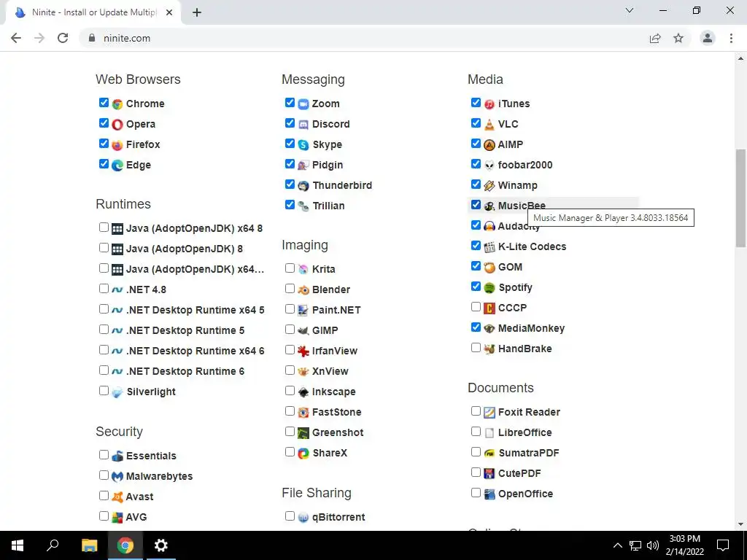Image resolution: width=747 pixels, height=560 pixels.
Task: Click the iTunes app icon
Action: (x=489, y=104)
